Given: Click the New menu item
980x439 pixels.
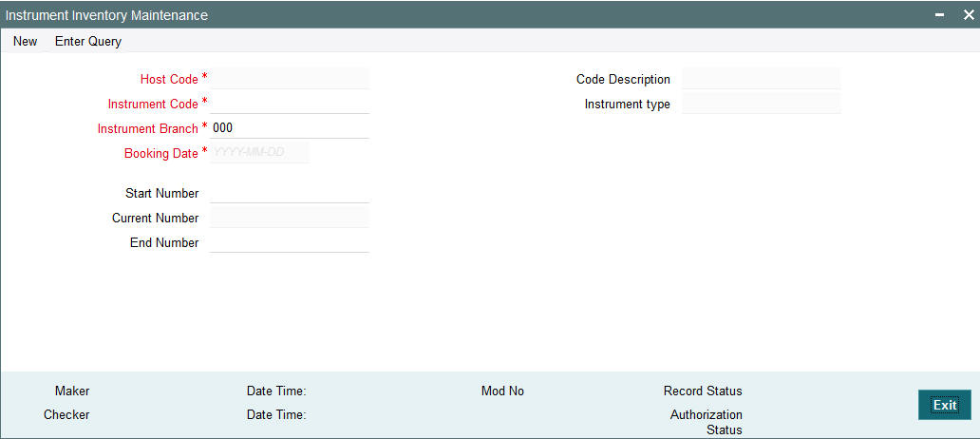Looking at the screenshot, I should [25, 41].
